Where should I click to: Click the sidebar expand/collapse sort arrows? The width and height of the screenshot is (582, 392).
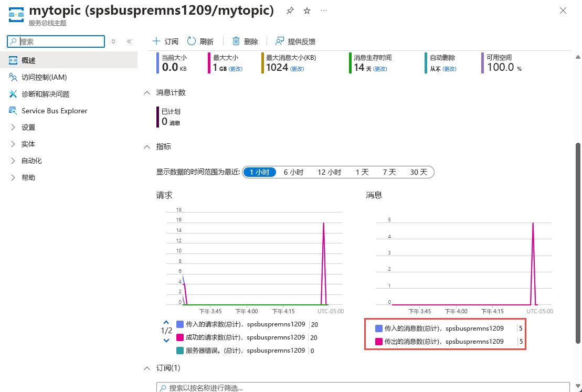[x=113, y=41]
